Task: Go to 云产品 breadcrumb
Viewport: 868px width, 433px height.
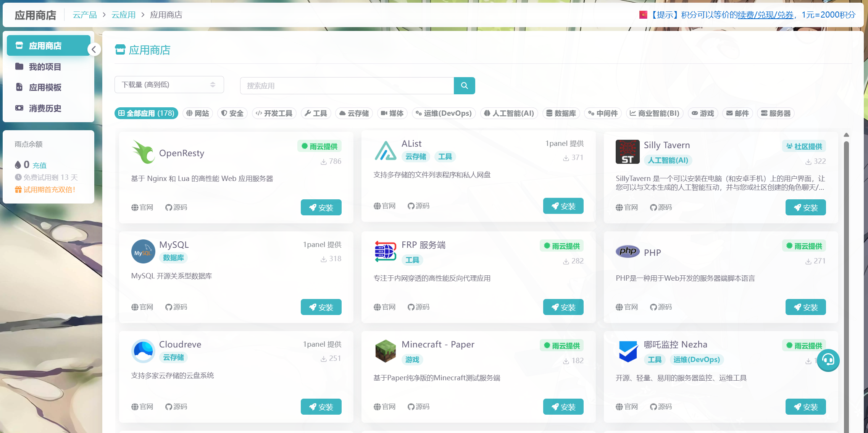Action: coord(85,15)
